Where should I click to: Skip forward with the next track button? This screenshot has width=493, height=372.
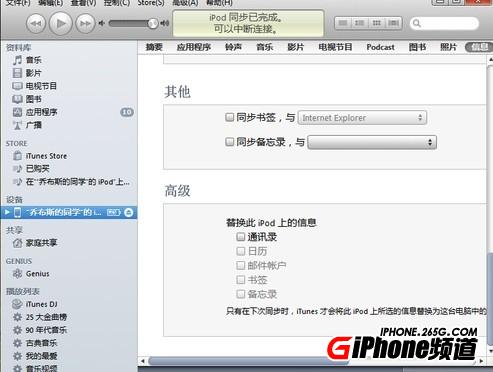[x=85, y=23]
